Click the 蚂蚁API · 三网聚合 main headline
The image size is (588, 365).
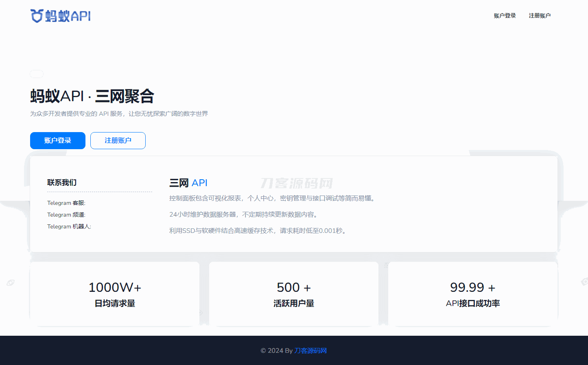[x=92, y=96]
